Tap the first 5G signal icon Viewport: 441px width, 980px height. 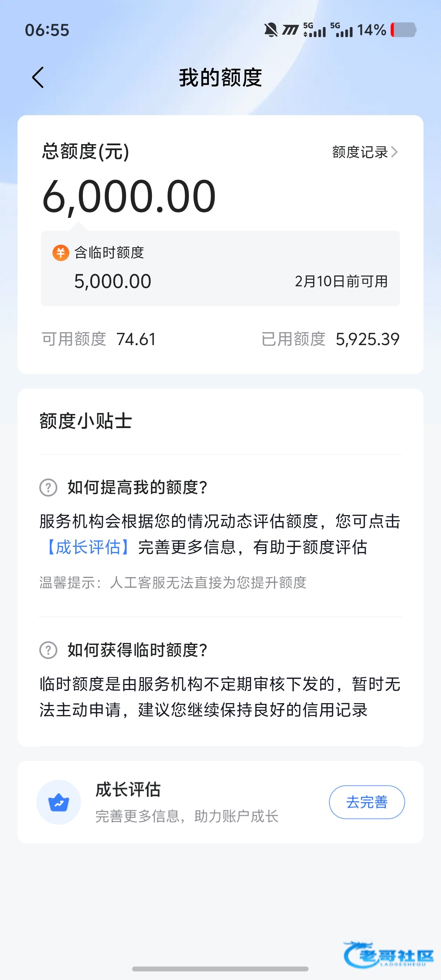click(314, 30)
